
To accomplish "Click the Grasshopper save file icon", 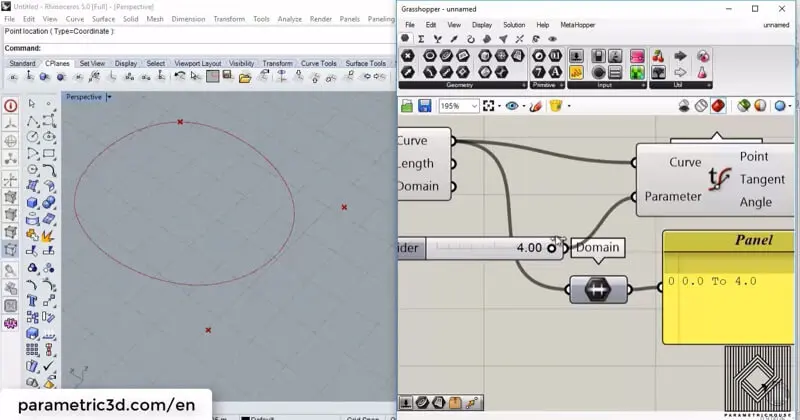I will coord(424,106).
